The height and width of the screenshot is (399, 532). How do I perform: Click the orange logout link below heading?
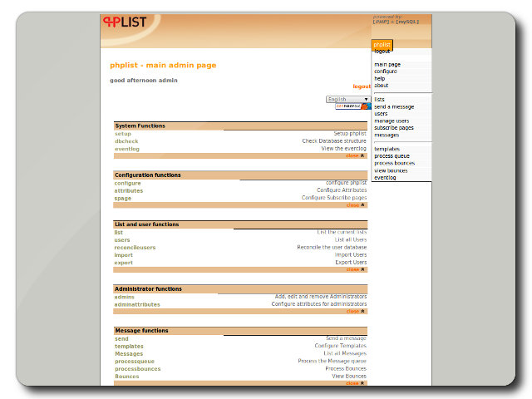coord(362,86)
